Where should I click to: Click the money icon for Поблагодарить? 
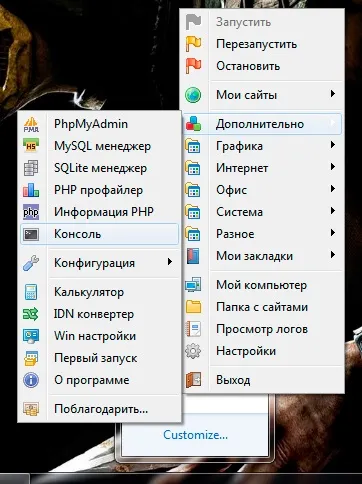coord(31,409)
